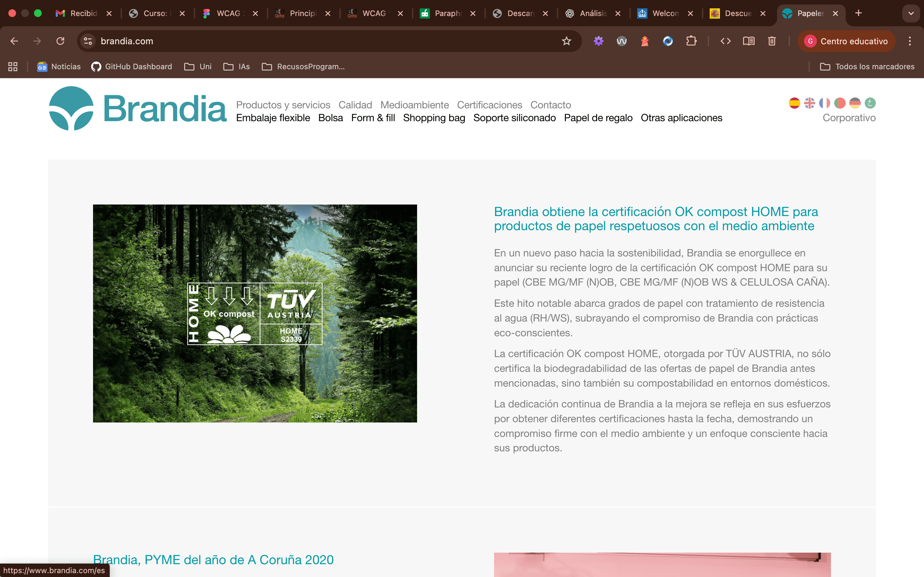The height and width of the screenshot is (577, 924).
Task: Bookmark this page with star icon
Action: tap(566, 41)
